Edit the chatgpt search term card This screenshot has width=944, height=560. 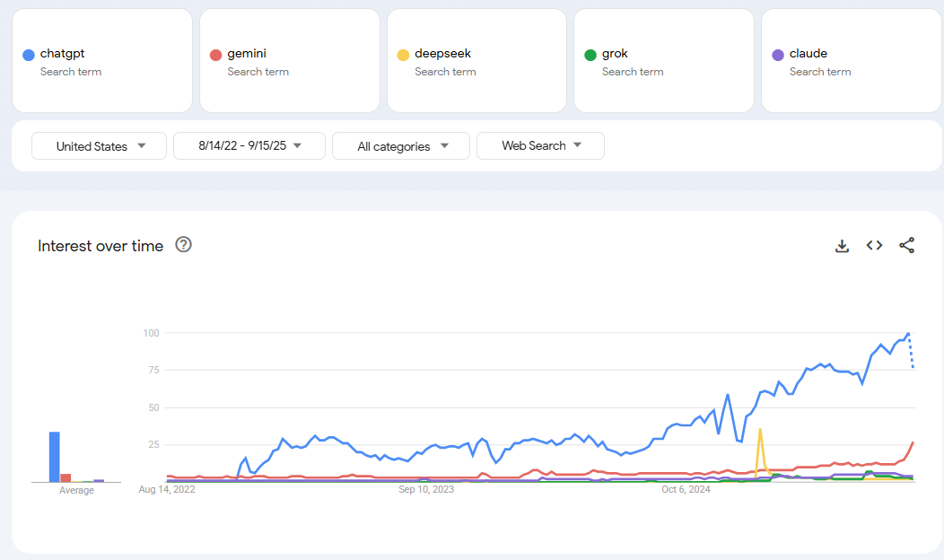[102, 60]
